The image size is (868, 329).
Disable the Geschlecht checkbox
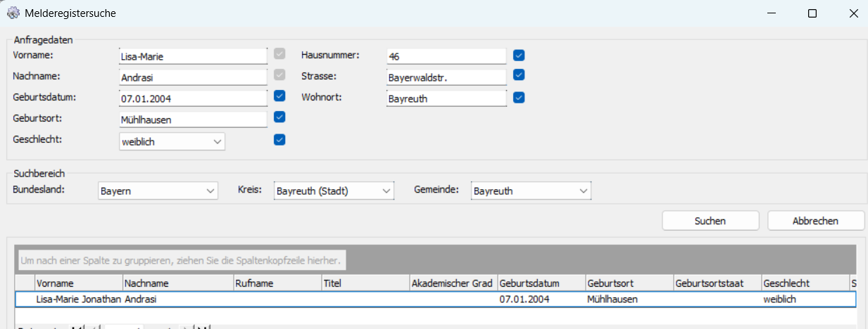tap(279, 139)
